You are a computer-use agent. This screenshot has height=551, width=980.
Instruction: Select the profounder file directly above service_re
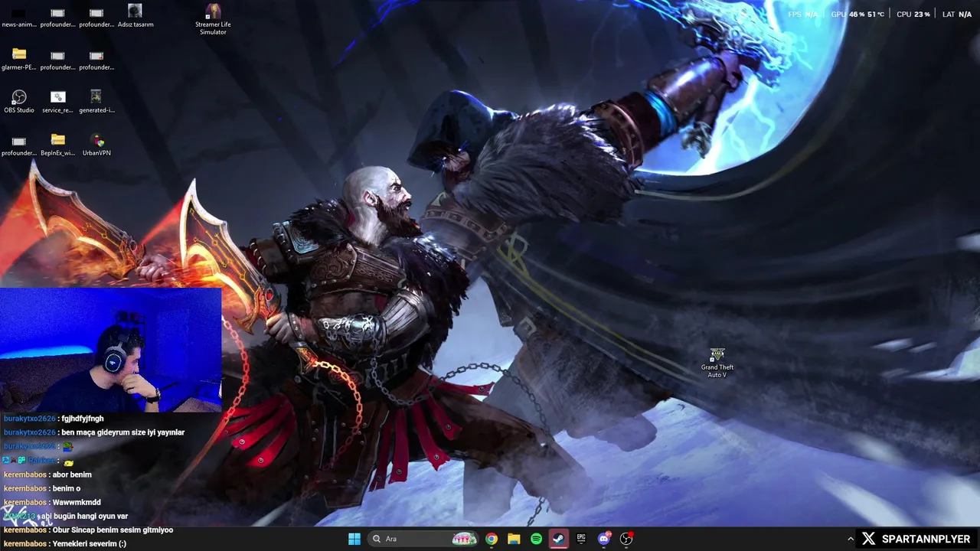tap(57, 59)
